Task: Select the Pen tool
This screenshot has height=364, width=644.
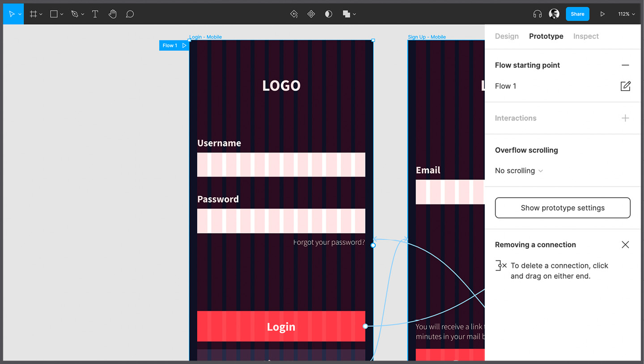Action: coord(75,14)
